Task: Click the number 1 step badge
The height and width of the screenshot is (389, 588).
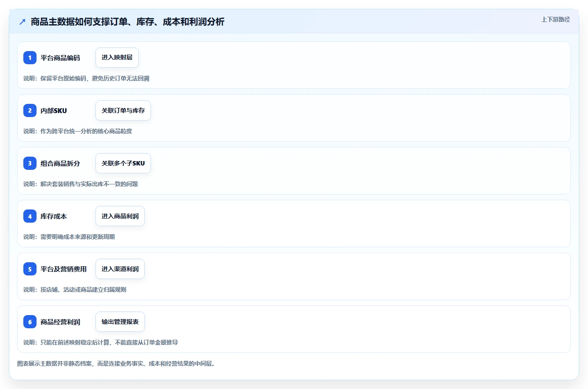Action: (x=30, y=58)
